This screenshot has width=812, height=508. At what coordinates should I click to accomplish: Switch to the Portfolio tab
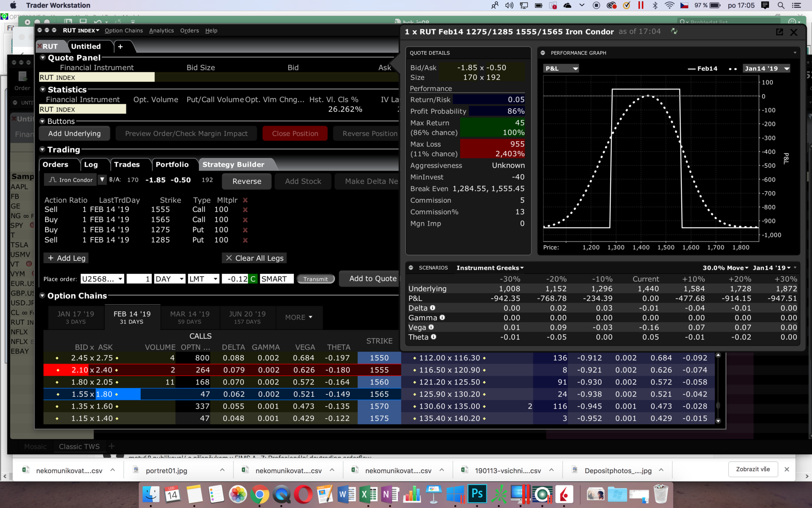pos(172,165)
